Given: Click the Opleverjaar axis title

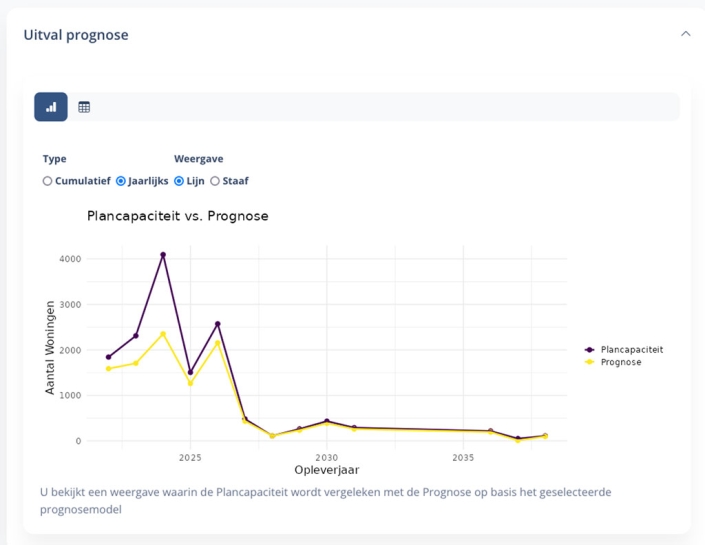Looking at the screenshot, I should pos(326,470).
